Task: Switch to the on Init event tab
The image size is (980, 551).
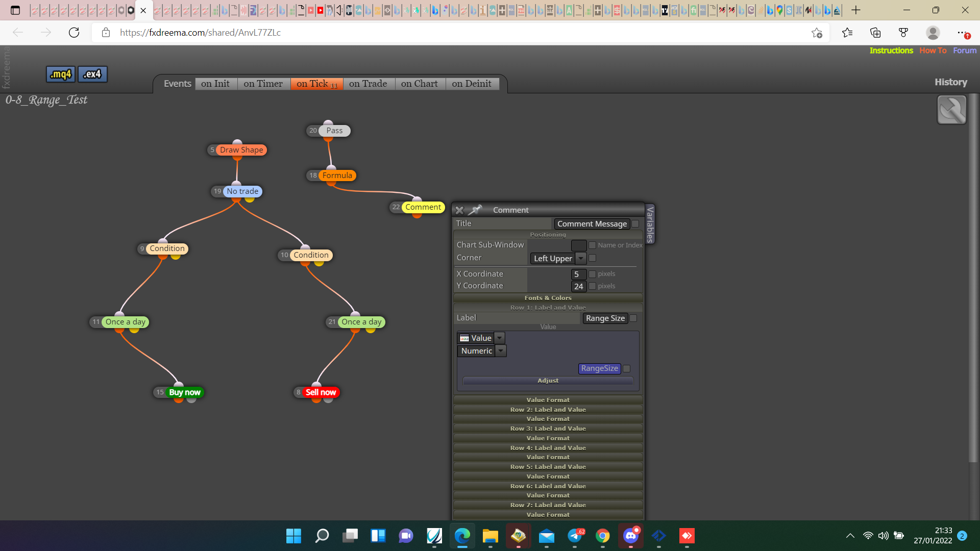Action: [215, 84]
